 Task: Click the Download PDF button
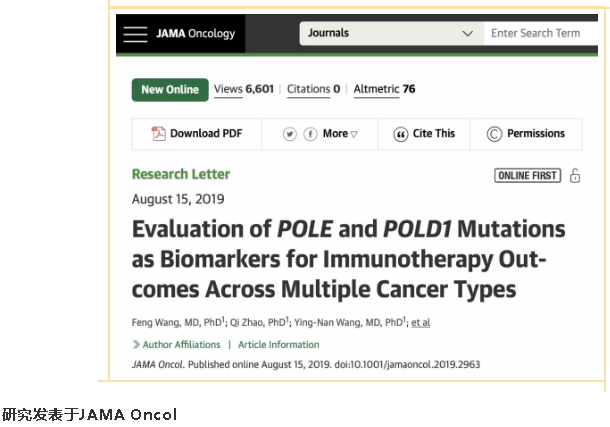(x=197, y=134)
